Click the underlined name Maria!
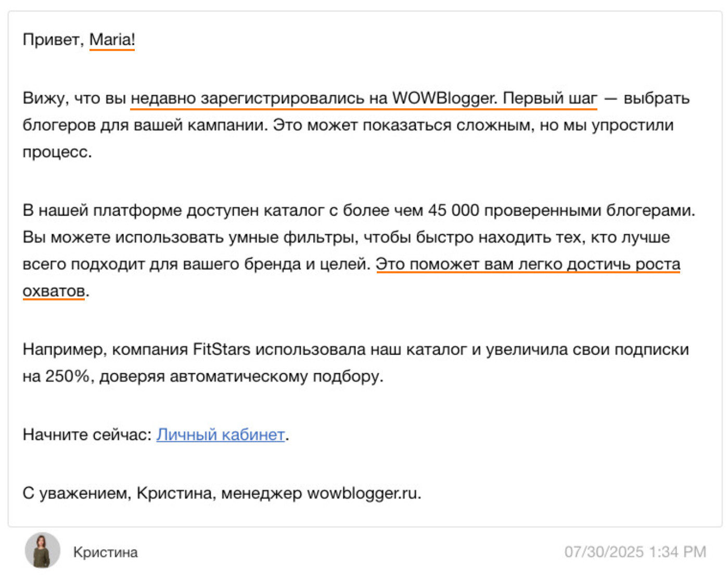Image resolution: width=728 pixels, height=581 pixels. tap(112, 40)
